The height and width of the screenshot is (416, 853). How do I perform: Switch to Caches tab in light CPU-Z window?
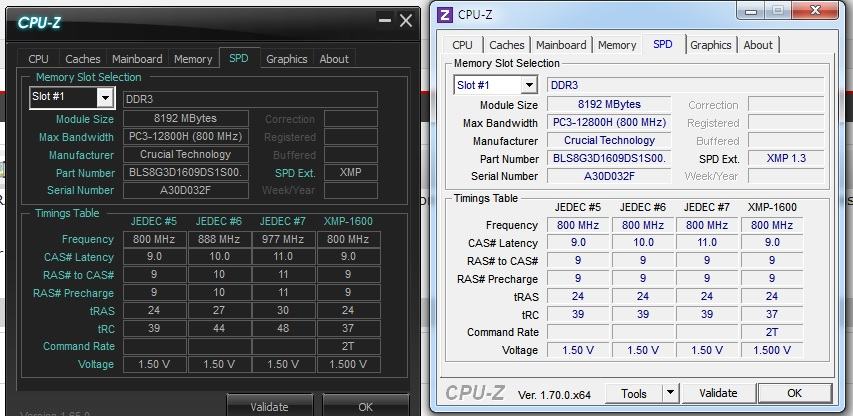tap(506, 45)
